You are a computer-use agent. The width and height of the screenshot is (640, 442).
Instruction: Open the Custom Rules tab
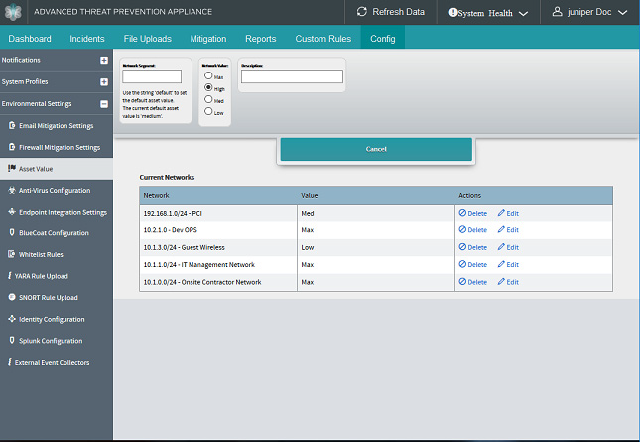pos(323,39)
